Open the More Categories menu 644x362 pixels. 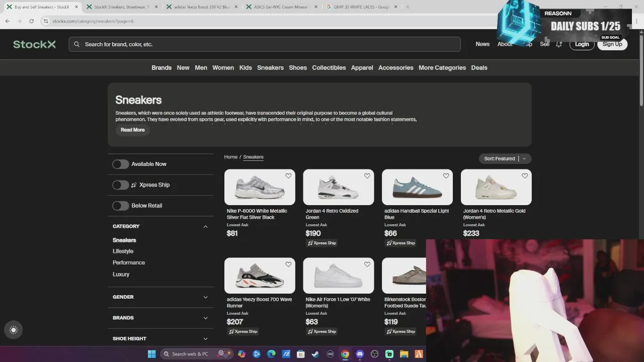pos(442,68)
